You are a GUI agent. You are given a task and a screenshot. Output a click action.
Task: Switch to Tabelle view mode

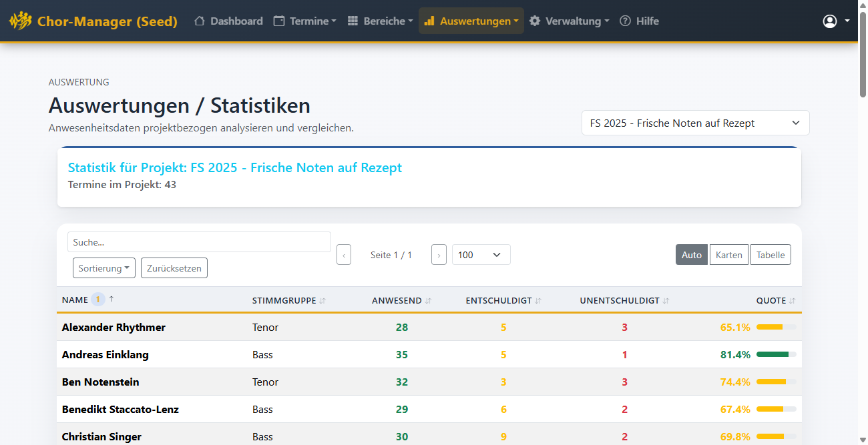(771, 255)
